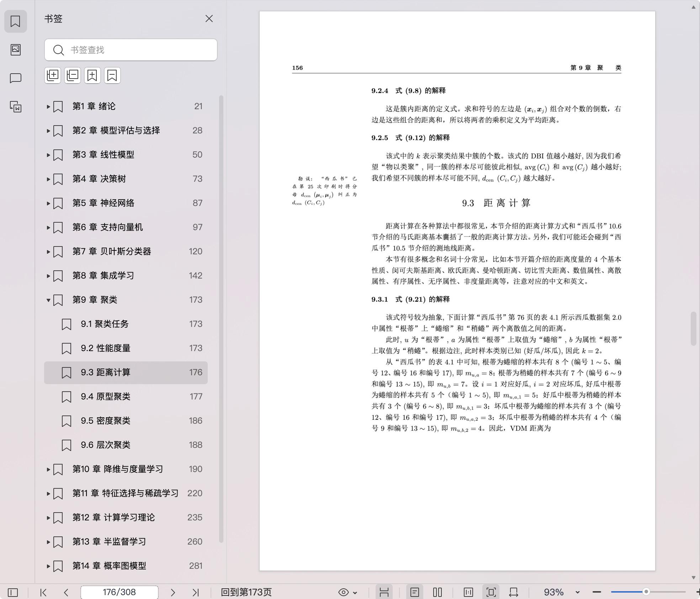
Task: Click the bookmark icon of 9.4 原型聚类
Action: click(x=67, y=397)
